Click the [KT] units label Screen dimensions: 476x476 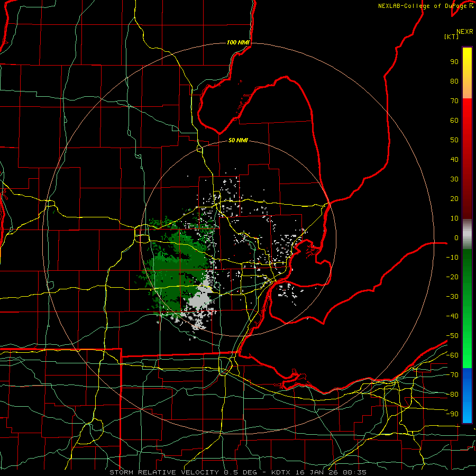[x=452, y=36]
